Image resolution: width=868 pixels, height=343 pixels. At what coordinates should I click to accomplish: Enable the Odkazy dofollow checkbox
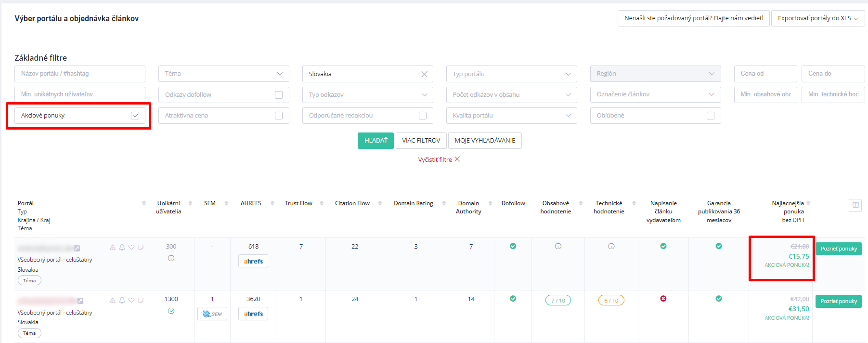click(278, 95)
